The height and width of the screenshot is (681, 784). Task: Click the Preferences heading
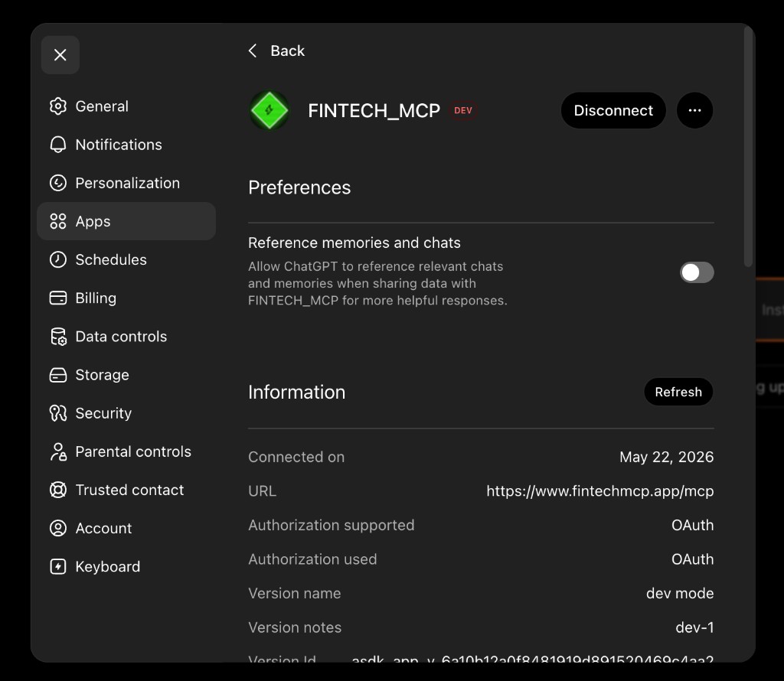coord(299,188)
